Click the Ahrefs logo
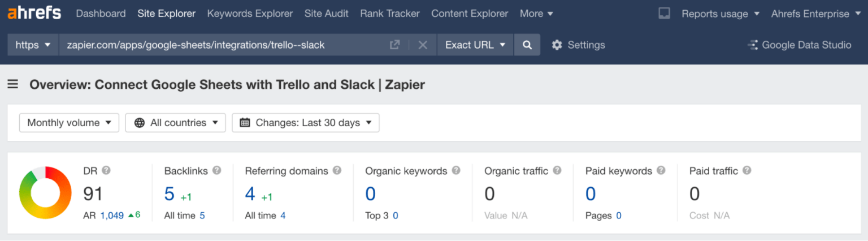Image resolution: width=868 pixels, height=241 pixels. tap(34, 13)
